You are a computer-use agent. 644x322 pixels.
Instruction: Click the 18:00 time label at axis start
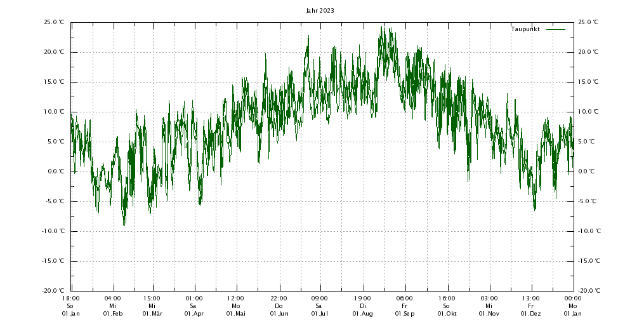pos(70,299)
